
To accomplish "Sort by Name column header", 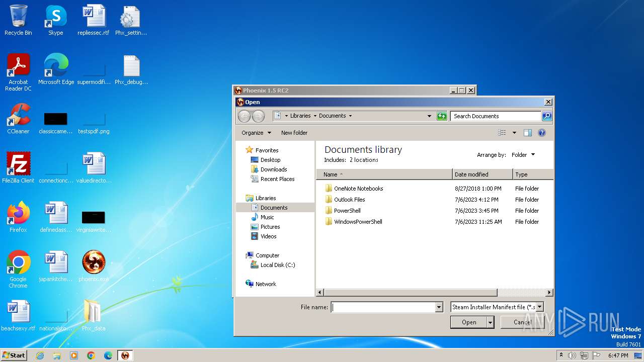I will pyautogui.click(x=384, y=174).
